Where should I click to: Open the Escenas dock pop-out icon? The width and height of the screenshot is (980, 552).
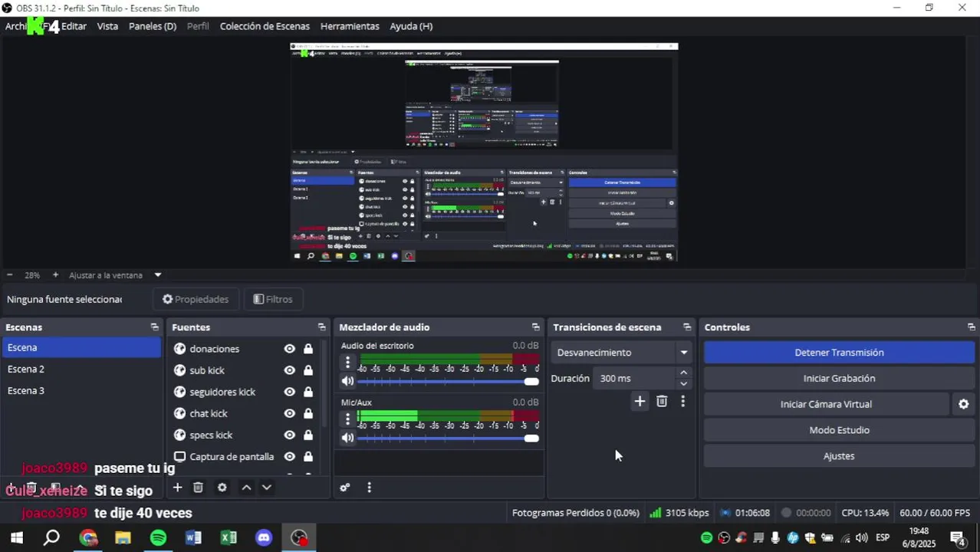pyautogui.click(x=154, y=327)
